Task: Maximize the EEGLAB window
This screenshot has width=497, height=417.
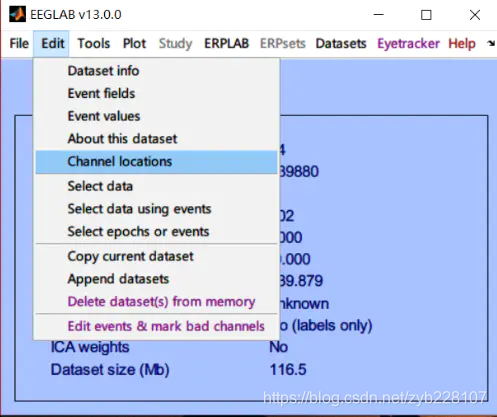Action: pos(426,15)
